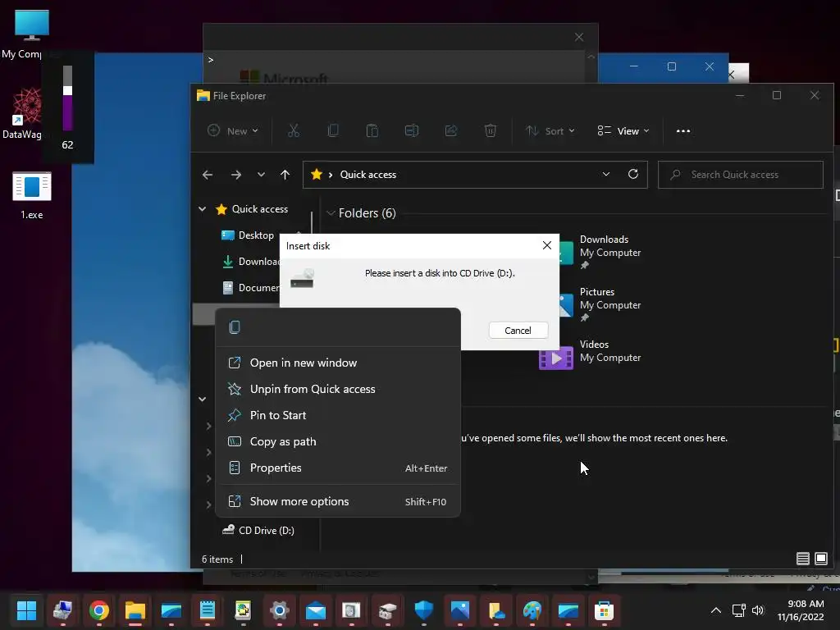Open the Windows Start button
Screen dimensions: 840x630
click(26, 610)
